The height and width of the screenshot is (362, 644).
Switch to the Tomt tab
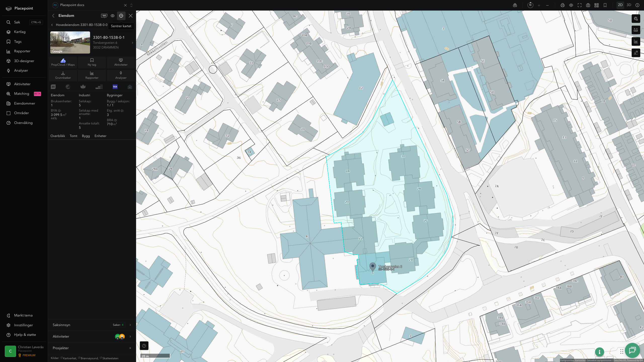(x=73, y=136)
